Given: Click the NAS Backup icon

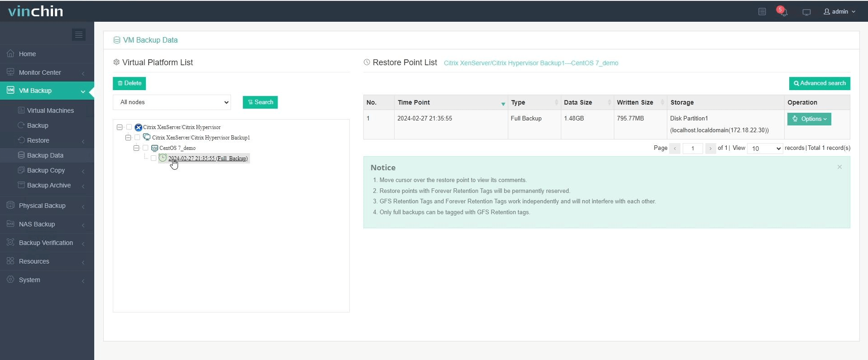Looking at the screenshot, I should click(x=10, y=224).
